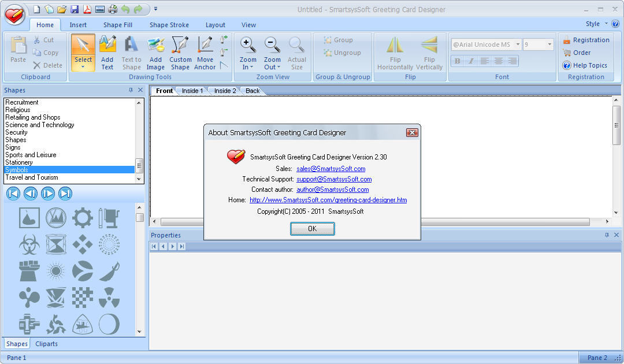Select the Custom Shape tool
624x364 pixels.
click(x=180, y=53)
